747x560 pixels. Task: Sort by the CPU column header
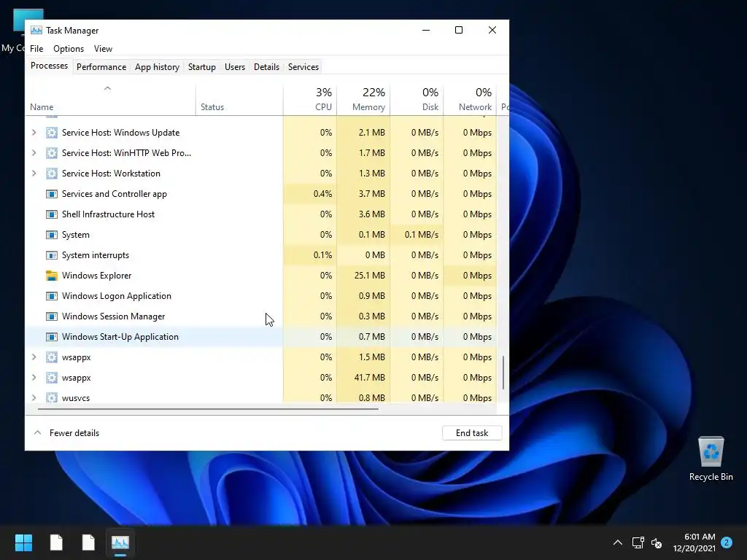309,100
